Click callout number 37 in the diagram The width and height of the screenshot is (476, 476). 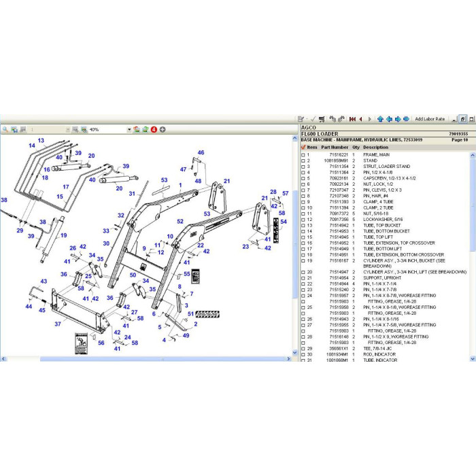click(x=58, y=324)
